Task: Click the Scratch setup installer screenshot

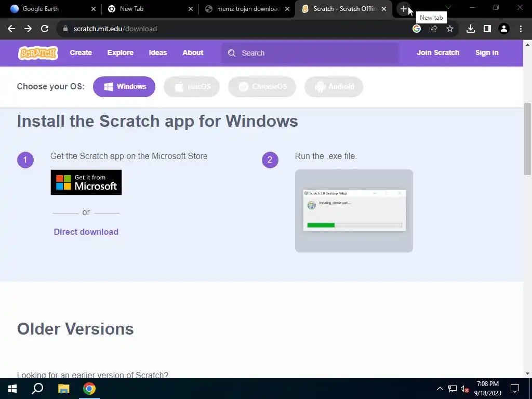Action: click(x=354, y=211)
